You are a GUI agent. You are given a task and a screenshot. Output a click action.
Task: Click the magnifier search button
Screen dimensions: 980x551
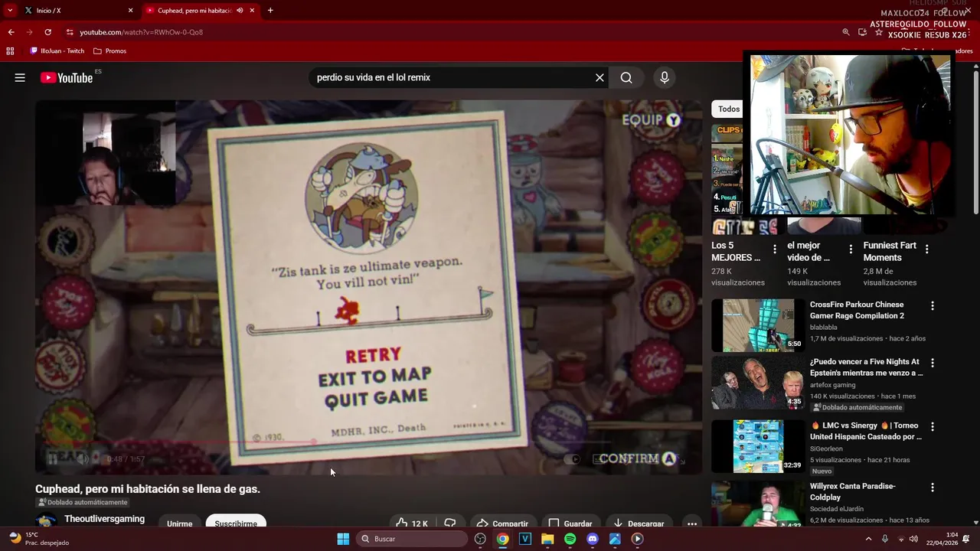coord(626,77)
